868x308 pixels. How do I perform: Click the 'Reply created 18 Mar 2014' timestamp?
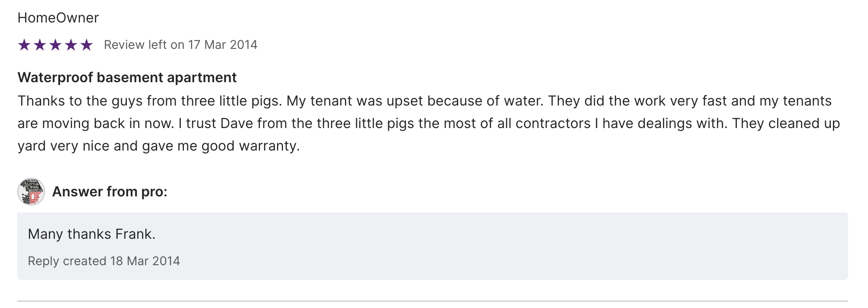tap(104, 261)
